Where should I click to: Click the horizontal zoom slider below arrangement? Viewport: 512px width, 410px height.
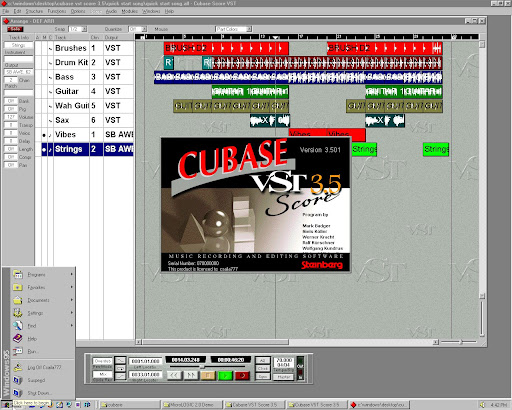coord(459,342)
